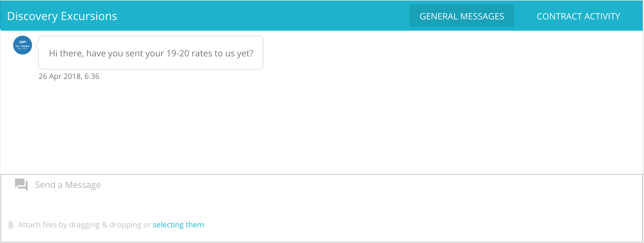
Task: Click the message asking about 19-20 rates
Action: coord(151,53)
